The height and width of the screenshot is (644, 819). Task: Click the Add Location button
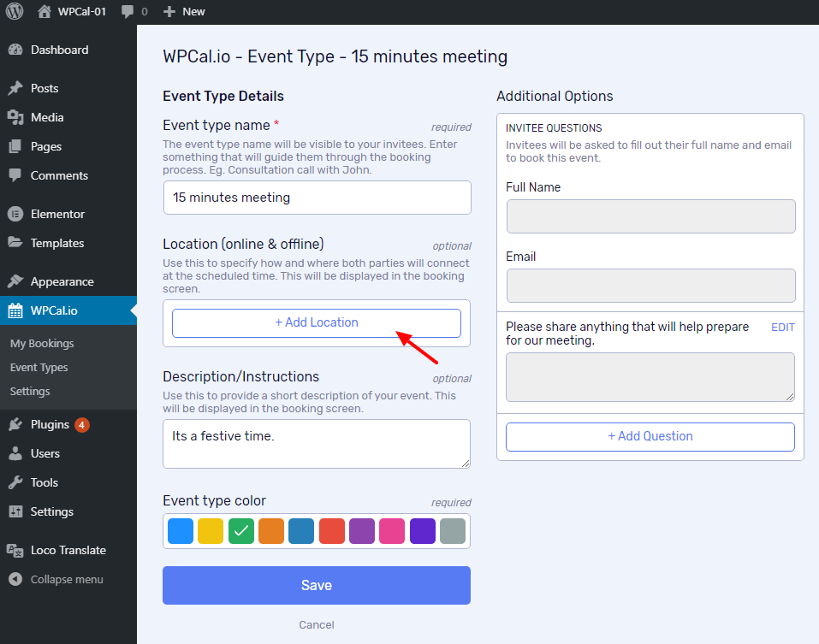click(x=317, y=323)
